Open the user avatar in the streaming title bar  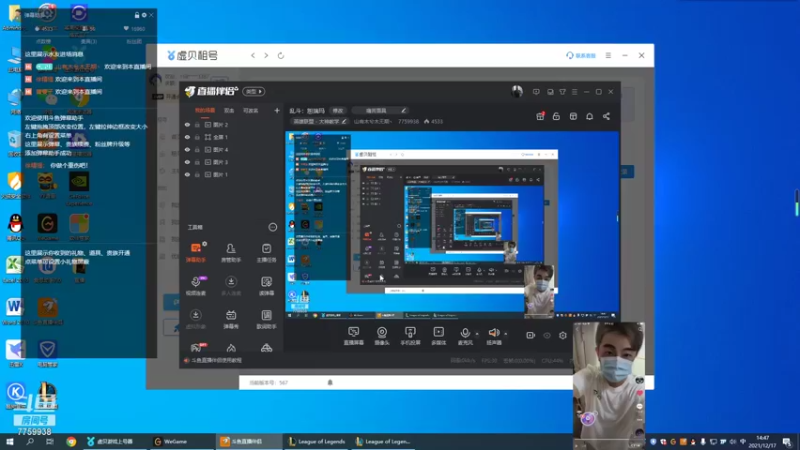517,91
